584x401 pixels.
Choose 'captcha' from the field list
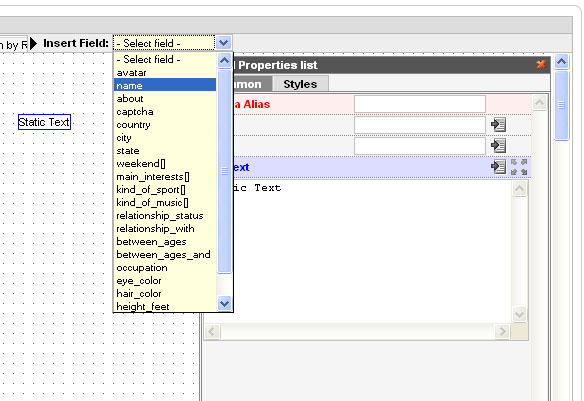pos(165,111)
